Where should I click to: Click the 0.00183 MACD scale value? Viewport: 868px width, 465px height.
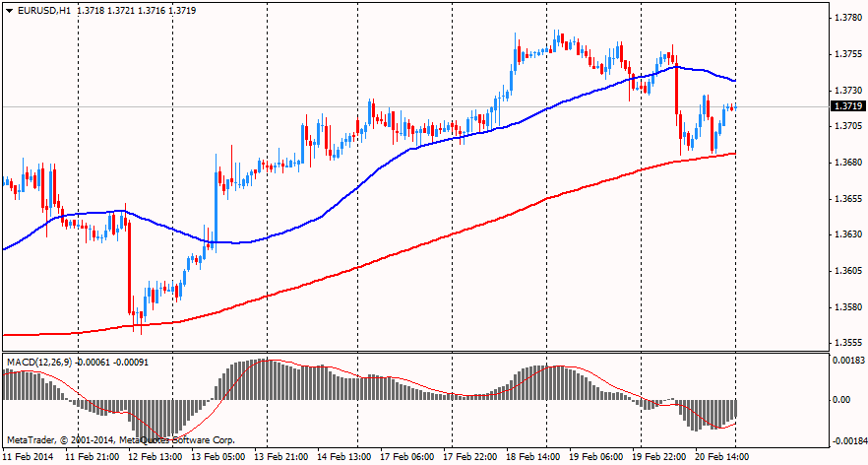coord(848,361)
